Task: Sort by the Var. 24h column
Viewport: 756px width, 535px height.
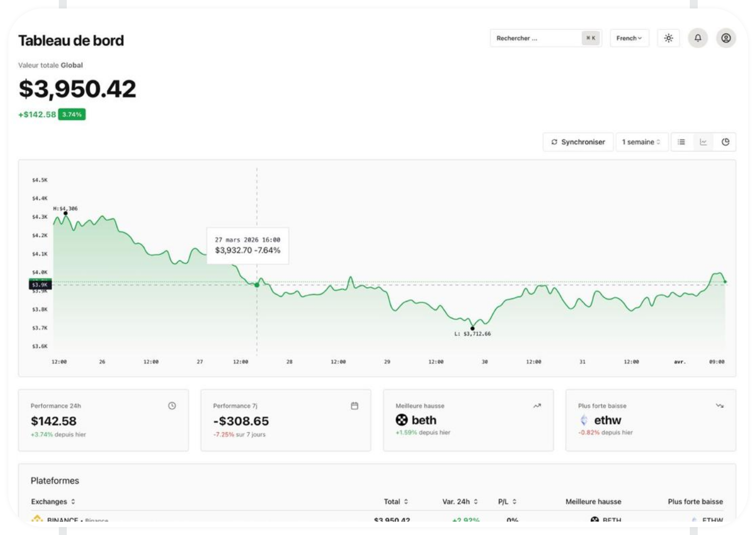Action: pos(460,502)
